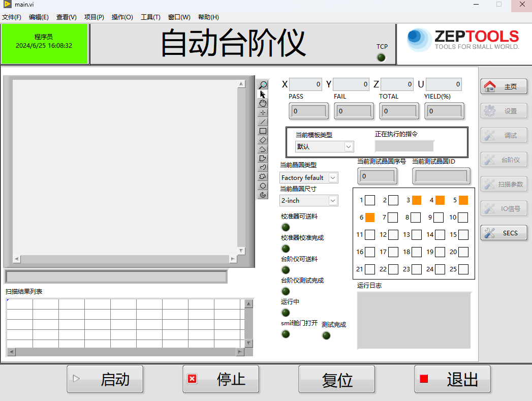
Task: Toggle wafer slot 4 in the wafer map
Action: click(440, 200)
